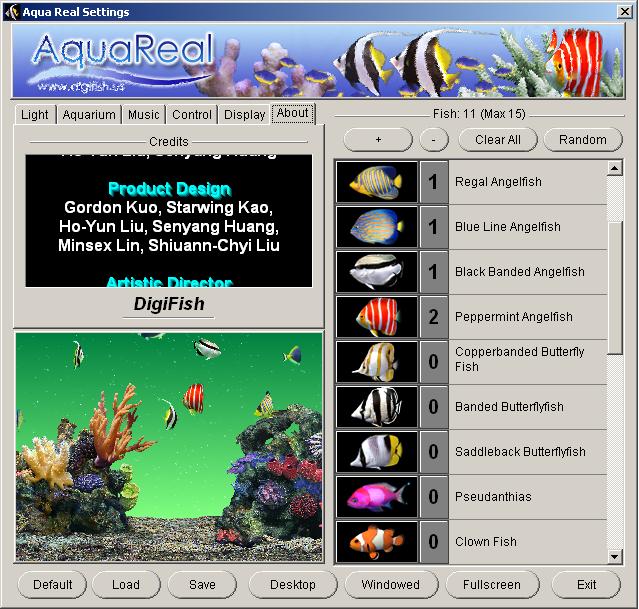This screenshot has width=639, height=609.
Task: Click the count box for Blue Line Angelfish
Action: coord(434,227)
